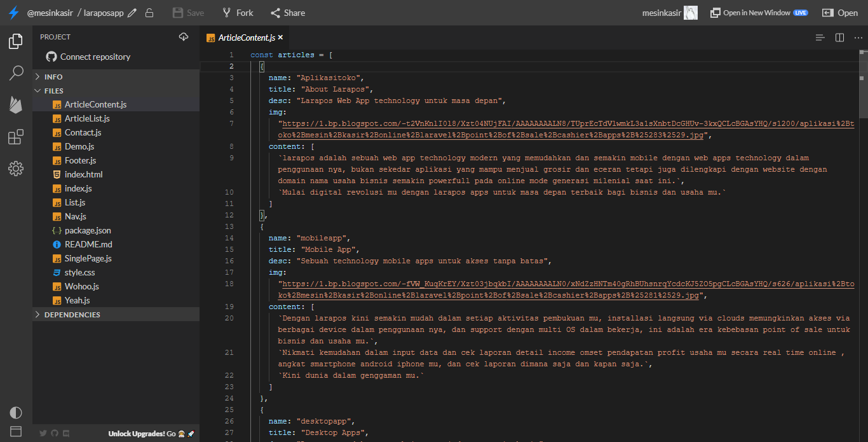The height and width of the screenshot is (442, 868).
Task: Click the Save button
Action: click(188, 13)
